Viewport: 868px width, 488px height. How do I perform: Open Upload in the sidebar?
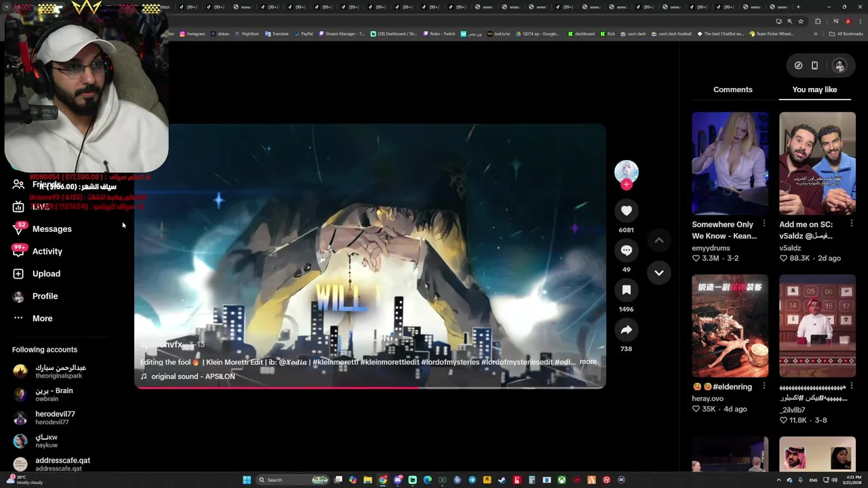pyautogui.click(x=46, y=274)
